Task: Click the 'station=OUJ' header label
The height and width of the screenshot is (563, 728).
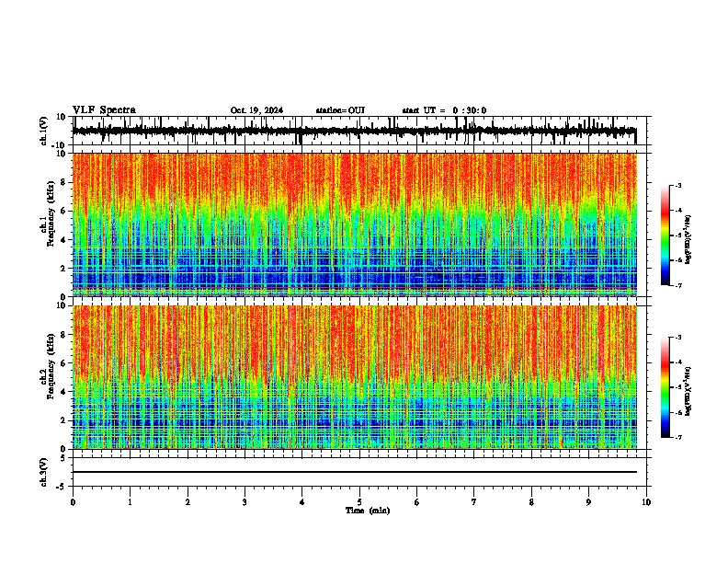Action: 340,110
